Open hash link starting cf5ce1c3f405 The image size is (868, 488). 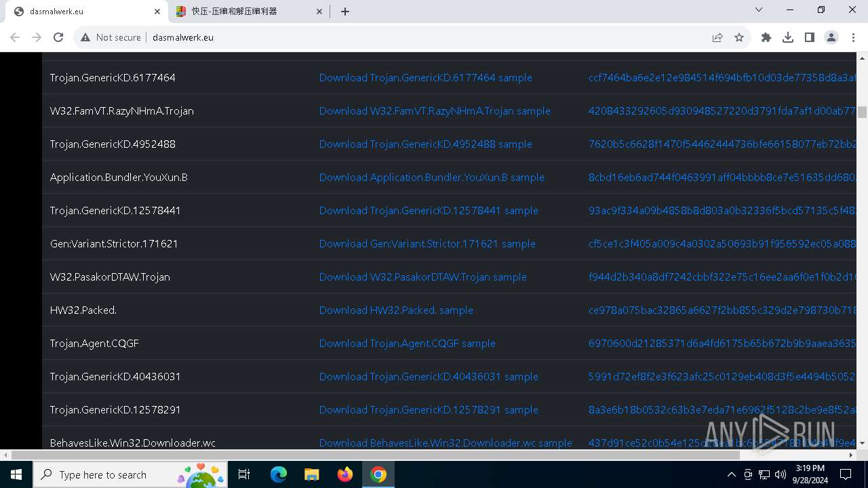tap(722, 243)
